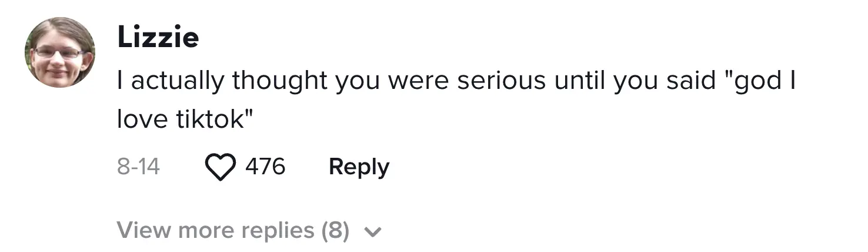Screen dimensions: 868x252
Task: Click the 476 like count
Action: [x=265, y=167]
